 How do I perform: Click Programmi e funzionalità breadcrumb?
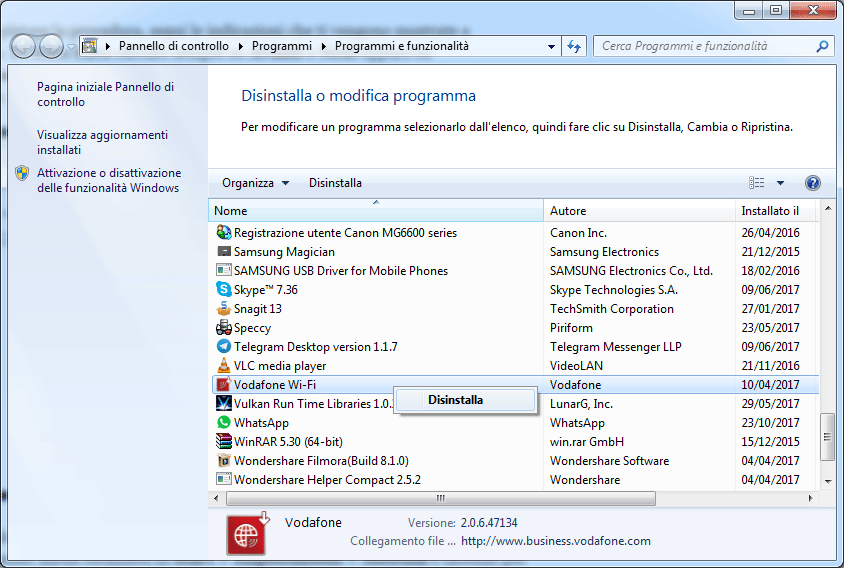(402, 46)
